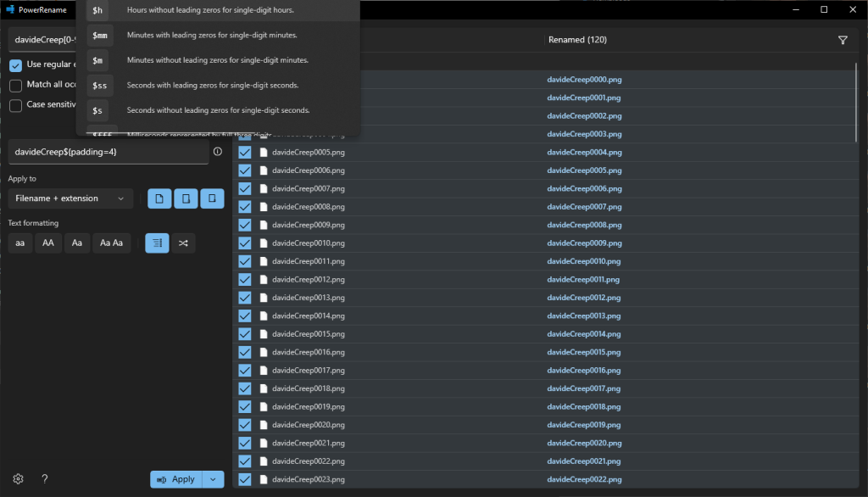
Task: Click the randomize (shuffle) icon button
Action: coord(183,243)
